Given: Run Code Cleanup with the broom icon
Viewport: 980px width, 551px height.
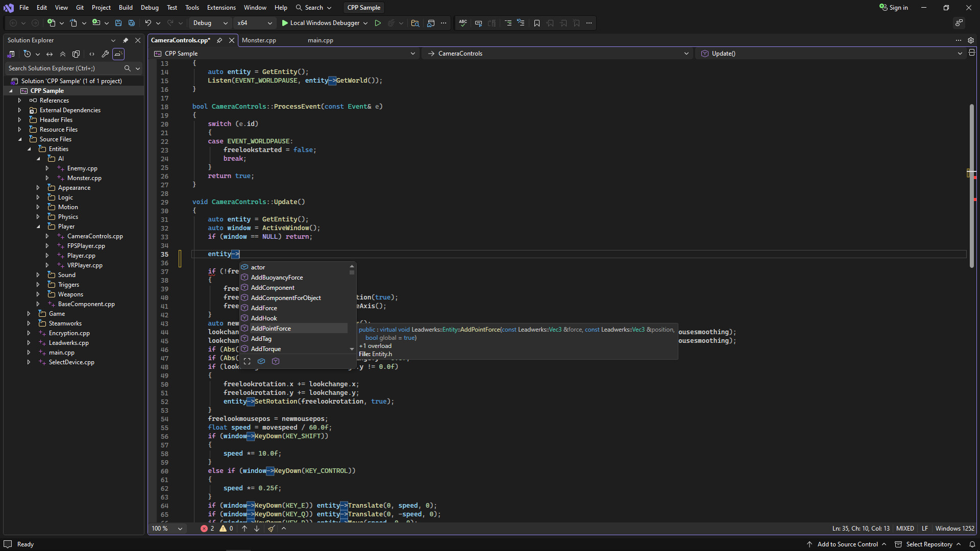Looking at the screenshot, I should [271, 529].
